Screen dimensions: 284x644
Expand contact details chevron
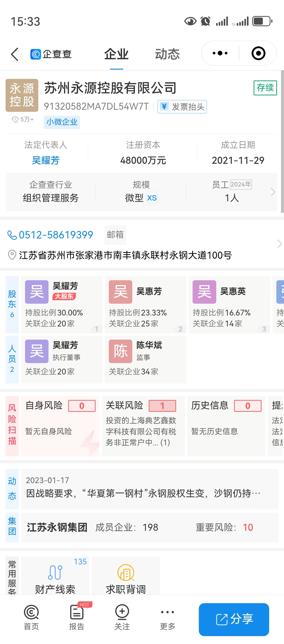[x=279, y=244]
